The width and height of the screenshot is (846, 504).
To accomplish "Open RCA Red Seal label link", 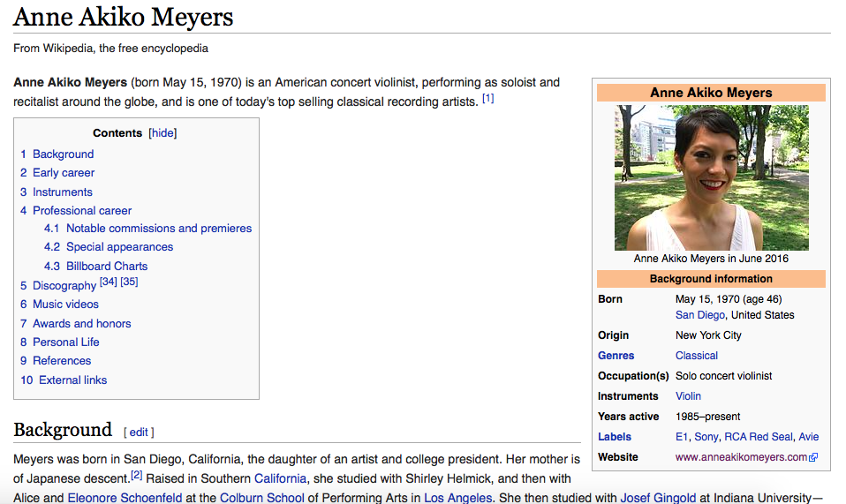I will point(758,437).
